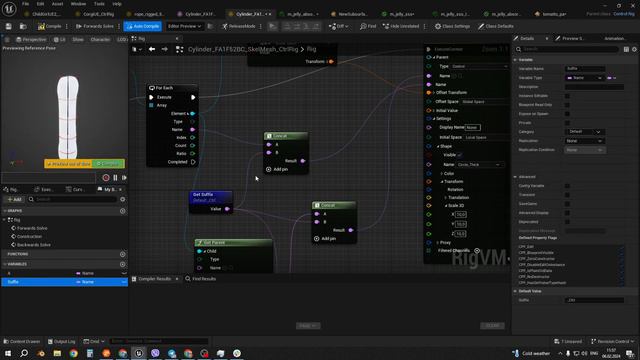Click the Scale 3D X value field
Image resolution: width=640 pixels, height=360 pixels.
pos(461,214)
